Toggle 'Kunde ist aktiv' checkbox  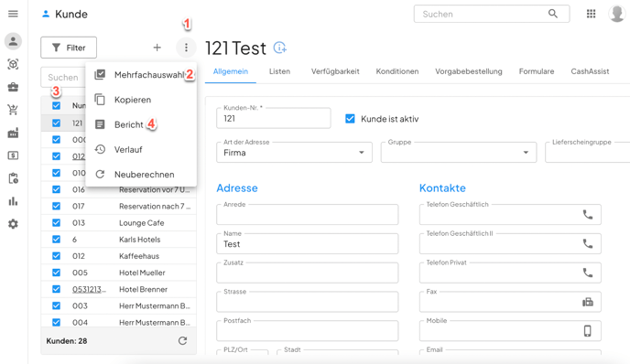point(350,119)
